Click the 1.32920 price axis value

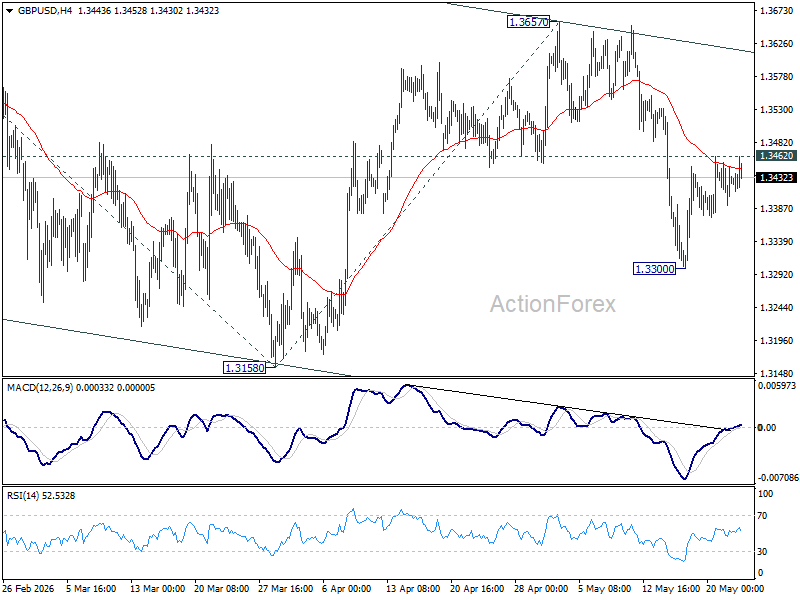777,274
